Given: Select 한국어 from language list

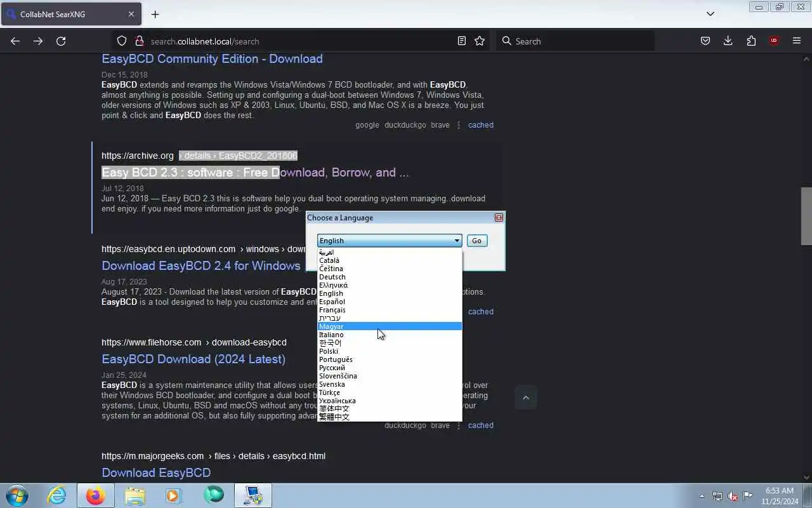Looking at the screenshot, I should pos(390,343).
